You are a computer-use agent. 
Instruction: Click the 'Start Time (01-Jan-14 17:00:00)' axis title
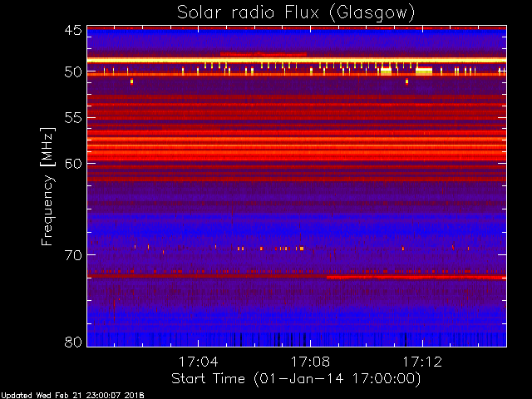click(x=296, y=379)
